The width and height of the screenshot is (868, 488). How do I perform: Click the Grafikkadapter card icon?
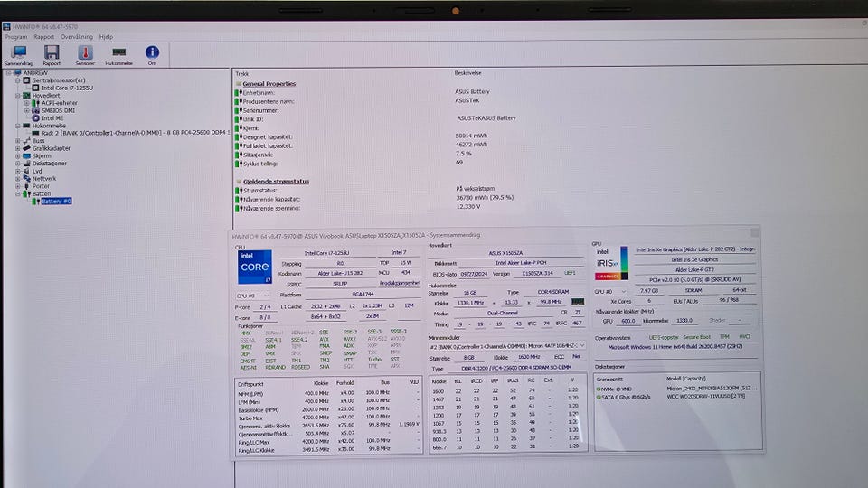coord(26,148)
